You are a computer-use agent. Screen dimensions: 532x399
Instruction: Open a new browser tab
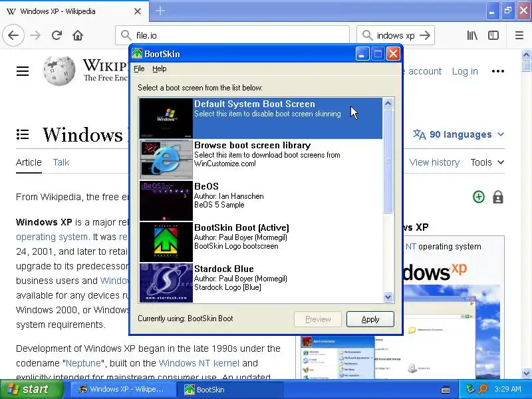[x=160, y=11]
